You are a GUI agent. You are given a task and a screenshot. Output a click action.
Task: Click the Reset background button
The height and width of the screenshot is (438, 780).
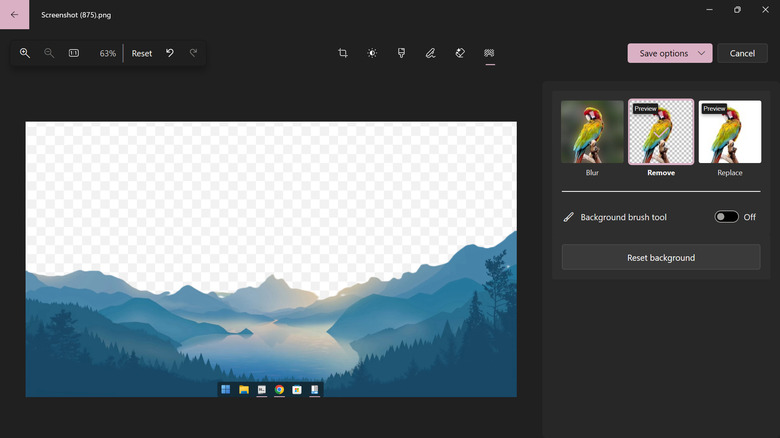click(x=661, y=258)
